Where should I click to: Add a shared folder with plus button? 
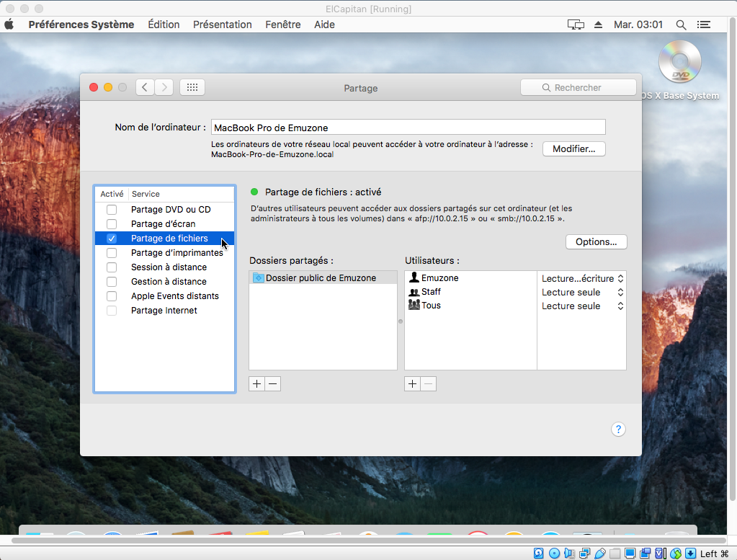pyautogui.click(x=256, y=383)
